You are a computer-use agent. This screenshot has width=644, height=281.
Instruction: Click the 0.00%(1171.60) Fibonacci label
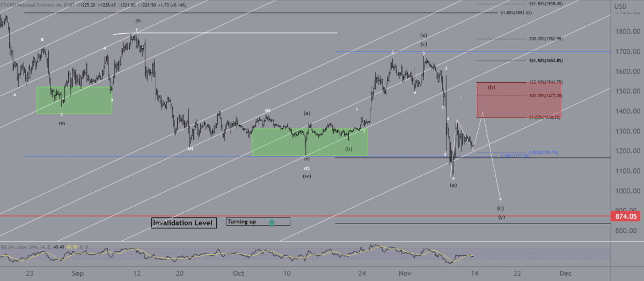coord(515,156)
